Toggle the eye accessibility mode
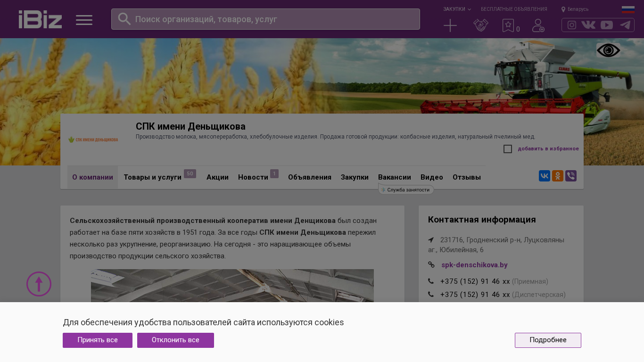 pyautogui.click(x=608, y=50)
